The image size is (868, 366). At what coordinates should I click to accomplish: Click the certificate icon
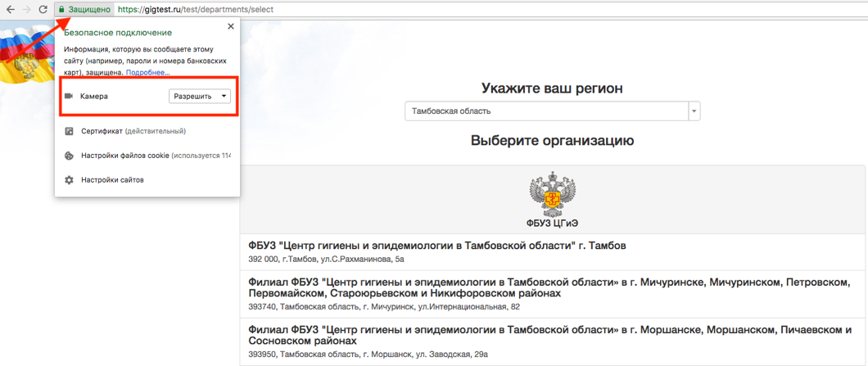pos(69,131)
